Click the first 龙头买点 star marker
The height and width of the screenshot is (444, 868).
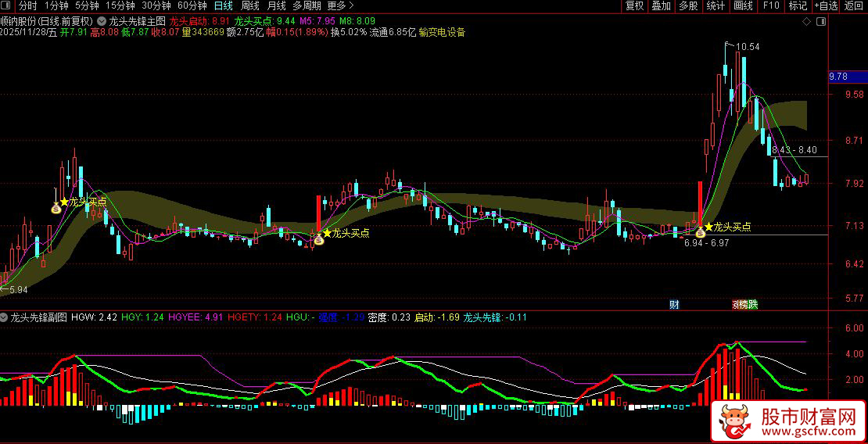(x=64, y=202)
